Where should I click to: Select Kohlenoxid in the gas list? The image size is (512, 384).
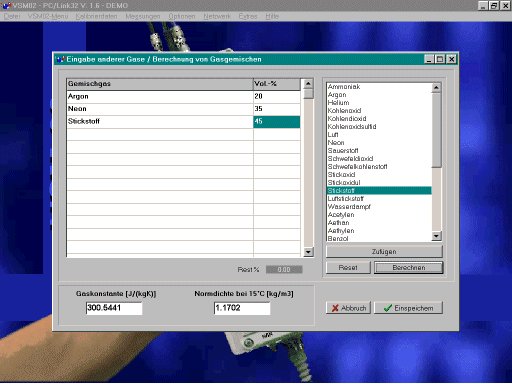pos(379,111)
